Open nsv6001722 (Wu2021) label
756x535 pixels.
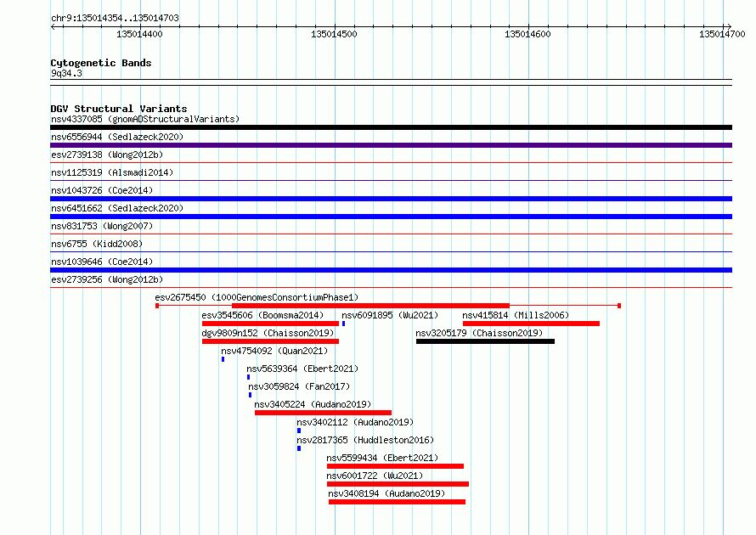tap(375, 476)
